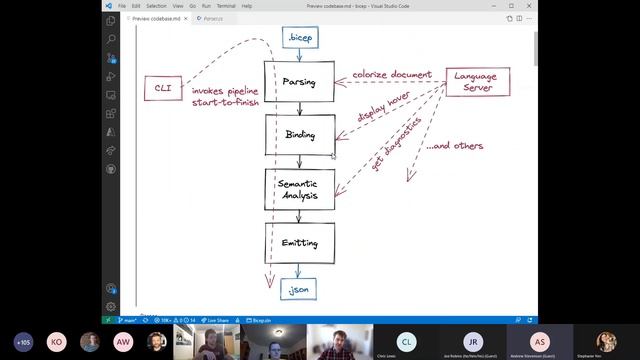Viewport: 640px width, 360px height.
Task: Select the video tile of the man in the plaid shirt
Action: point(340,342)
